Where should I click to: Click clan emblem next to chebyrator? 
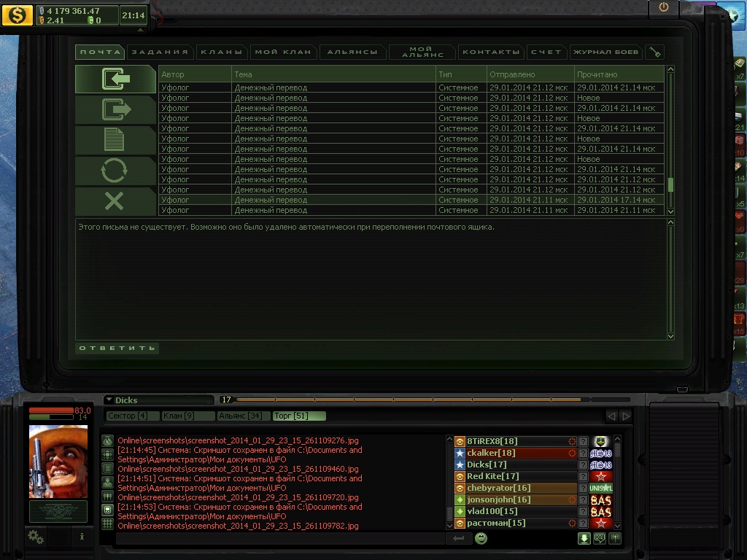pyautogui.click(x=601, y=488)
